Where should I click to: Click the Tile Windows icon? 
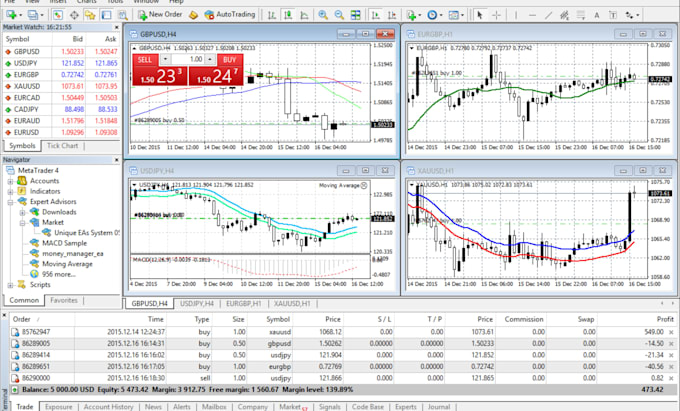pos(356,15)
